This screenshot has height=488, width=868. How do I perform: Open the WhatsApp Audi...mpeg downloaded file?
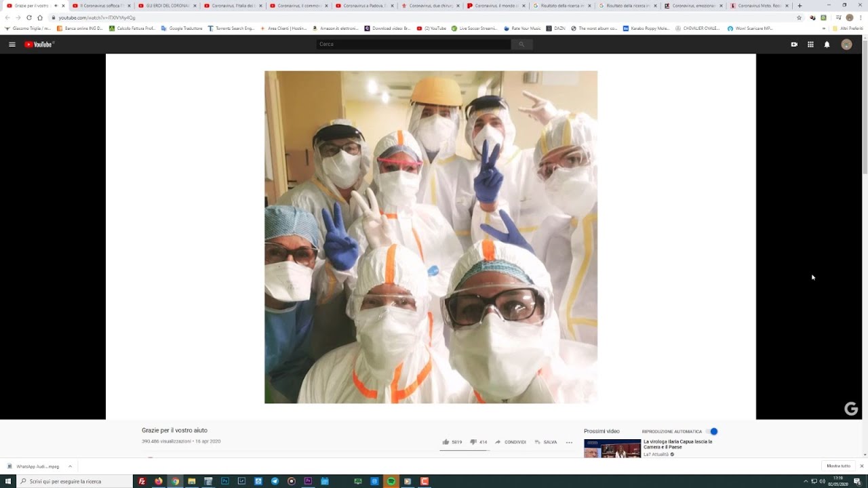(34, 466)
